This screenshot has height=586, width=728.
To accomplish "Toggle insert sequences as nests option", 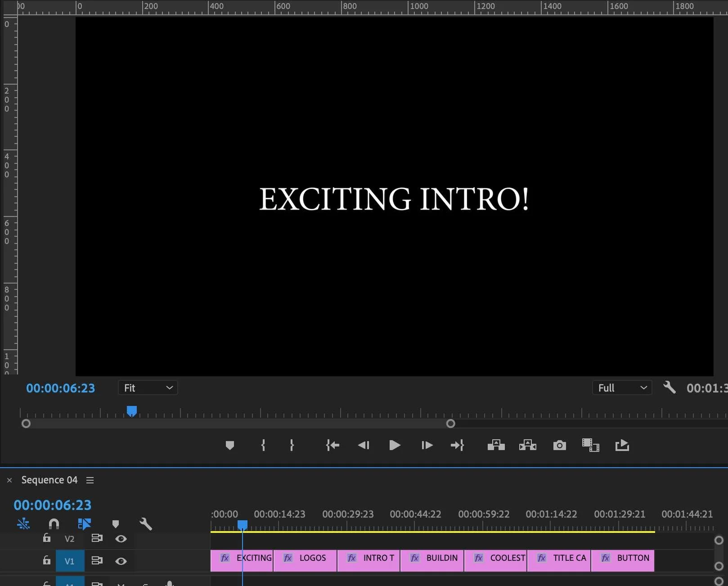I will (23, 524).
